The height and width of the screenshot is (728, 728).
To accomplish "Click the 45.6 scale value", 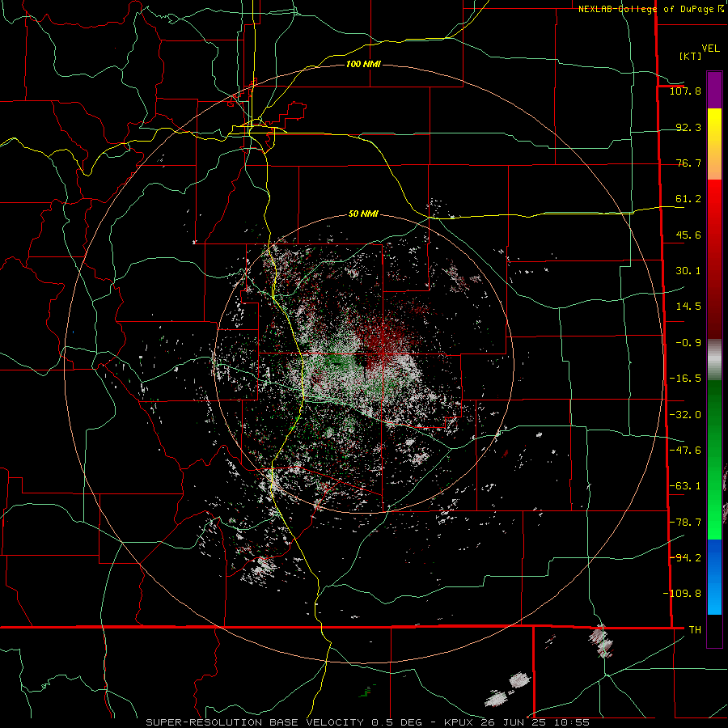I will click(x=688, y=235).
